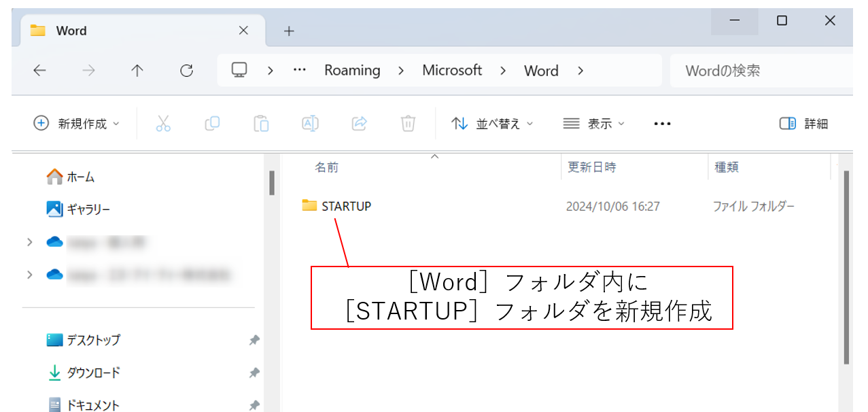Click the Cut scissors icon
Viewport: 868px width, 412px height.
[163, 123]
